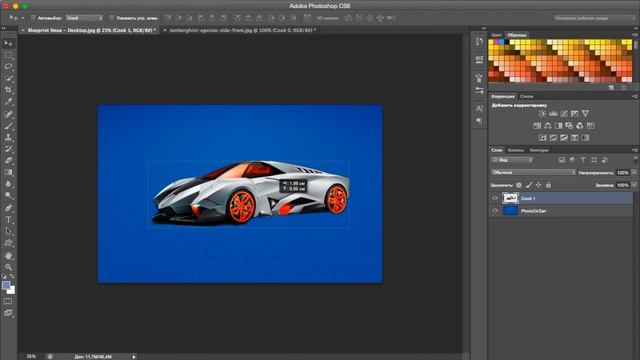Select the Pen tool
Viewport: 640px width, 360px height.
[8, 208]
